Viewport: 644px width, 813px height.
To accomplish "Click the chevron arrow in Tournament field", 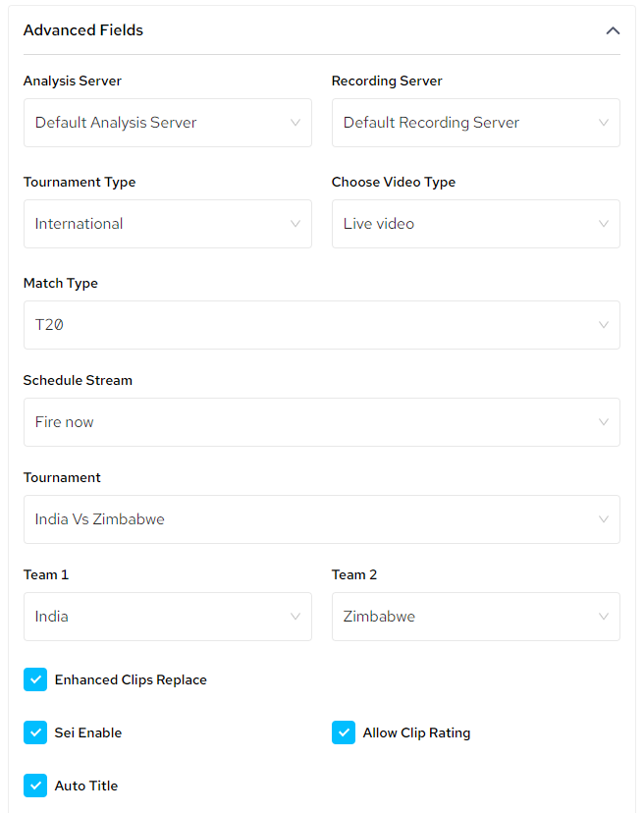I will tap(604, 519).
